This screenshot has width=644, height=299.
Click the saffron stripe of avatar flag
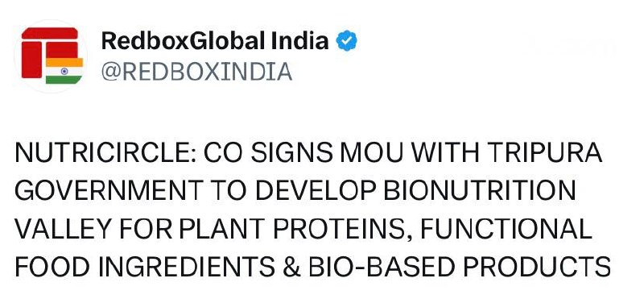64,62
